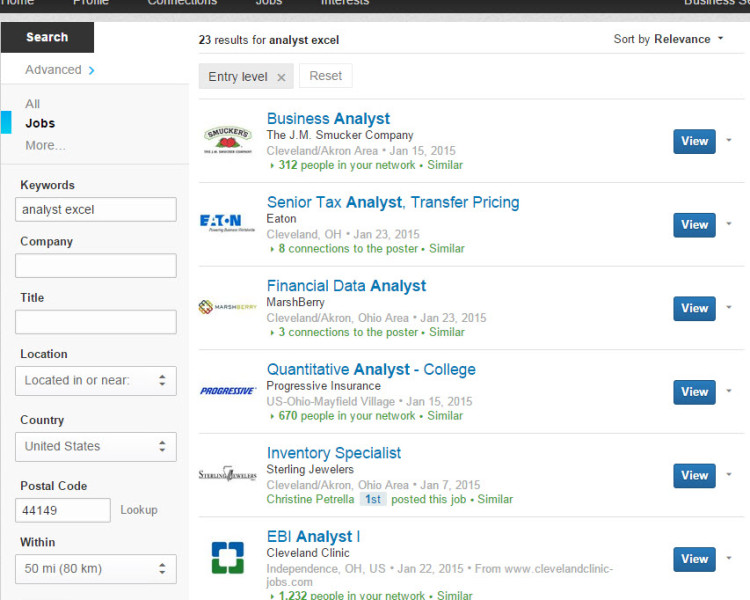This screenshot has height=600, width=750.
Task: Open the dropdown arrow beside EBI Analyst's View button
Action: tap(729, 558)
